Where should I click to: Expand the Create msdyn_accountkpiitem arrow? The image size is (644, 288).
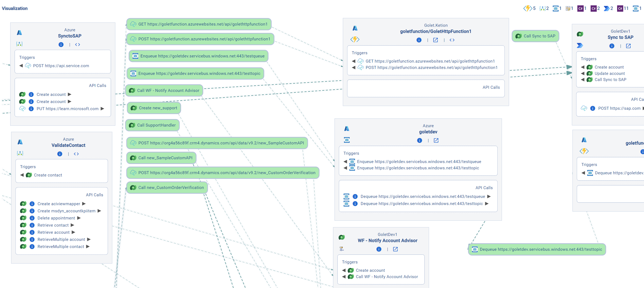99,211
